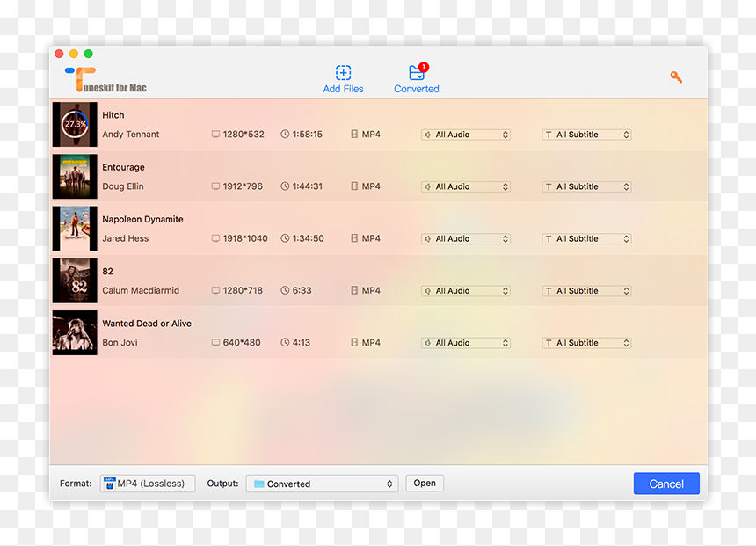
Task: Open All Subtitle dropdown for Wanted Dead or Alive
Action: point(586,343)
